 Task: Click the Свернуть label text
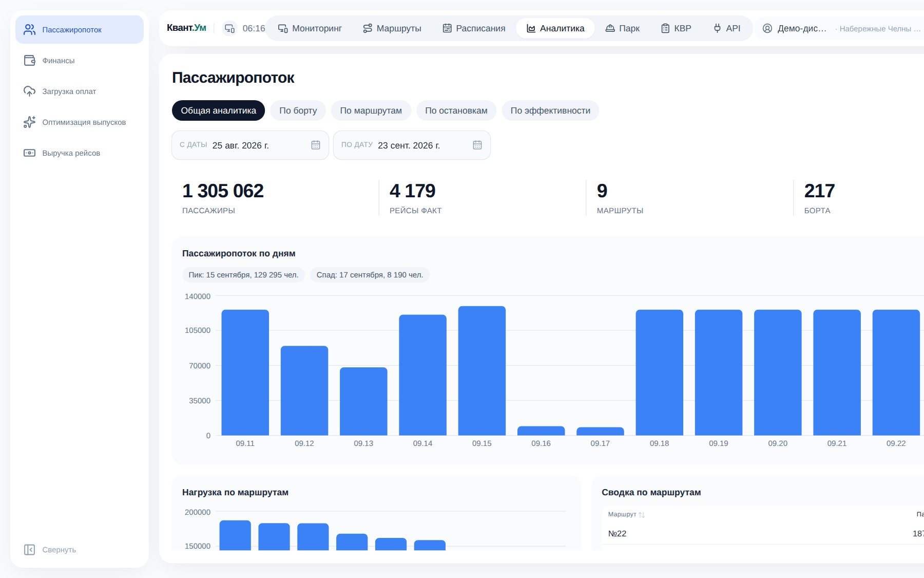pyautogui.click(x=59, y=550)
